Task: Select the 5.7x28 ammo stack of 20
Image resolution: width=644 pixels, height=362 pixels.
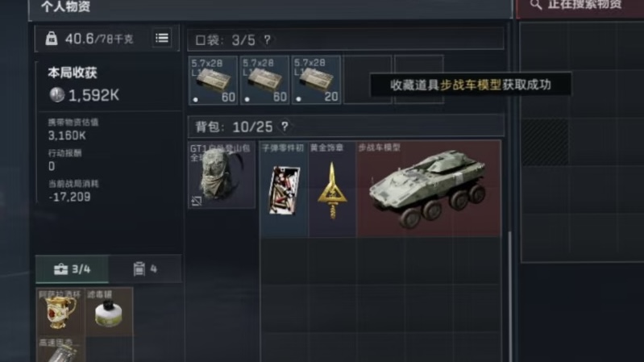Action: coord(316,80)
